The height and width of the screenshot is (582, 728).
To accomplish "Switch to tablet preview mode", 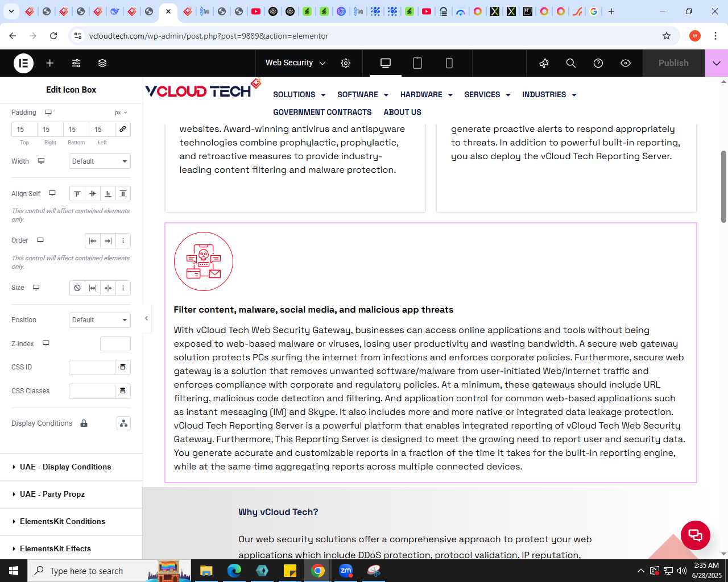I will [x=417, y=63].
